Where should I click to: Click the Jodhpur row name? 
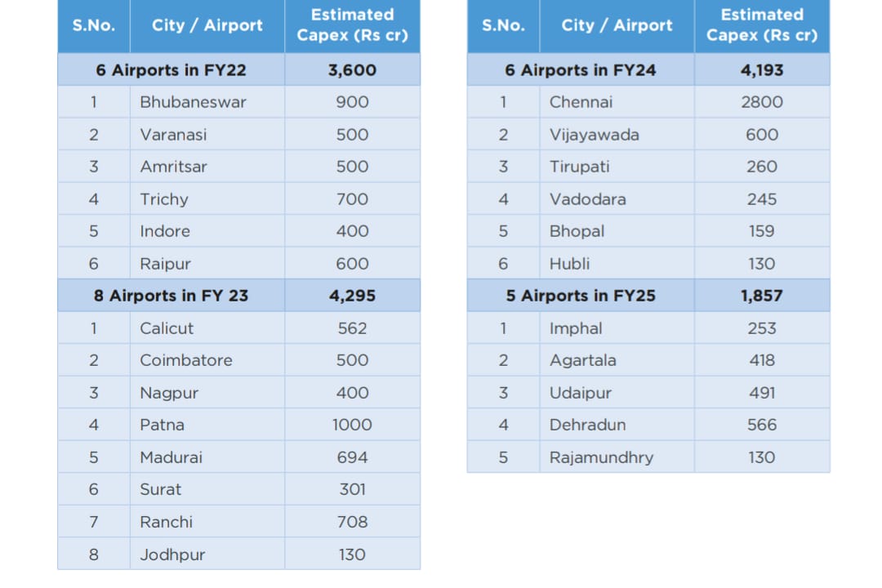(x=172, y=555)
